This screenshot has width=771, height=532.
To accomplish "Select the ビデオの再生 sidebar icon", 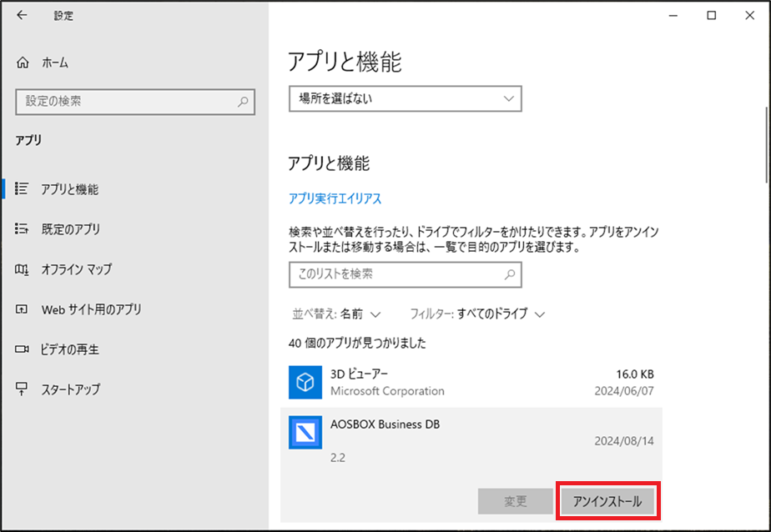I will coord(22,349).
